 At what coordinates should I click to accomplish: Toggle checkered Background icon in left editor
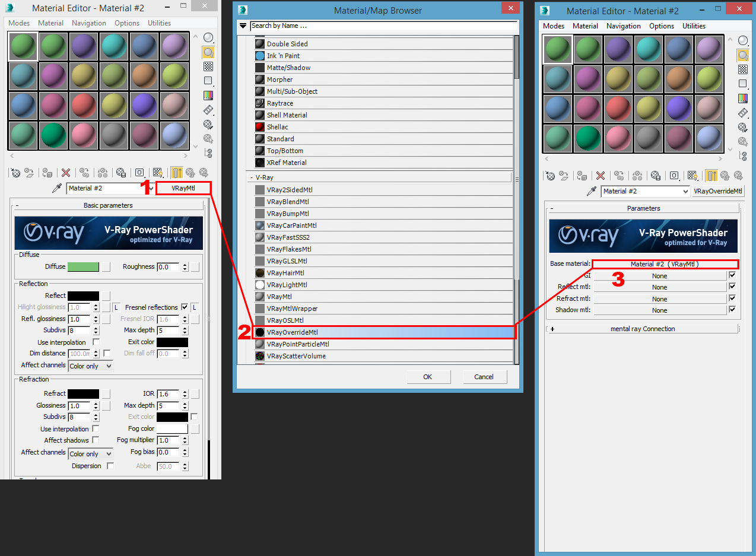pyautogui.click(x=208, y=66)
